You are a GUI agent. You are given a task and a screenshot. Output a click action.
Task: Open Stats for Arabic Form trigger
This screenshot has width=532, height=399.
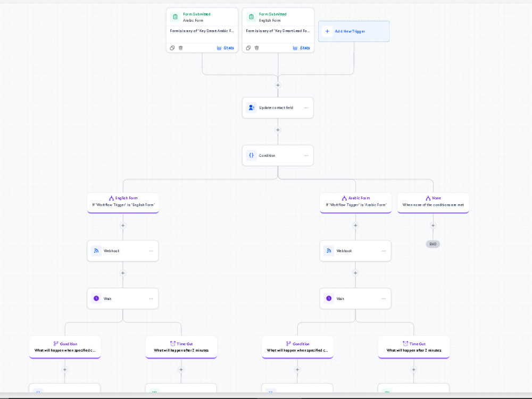tap(225, 48)
